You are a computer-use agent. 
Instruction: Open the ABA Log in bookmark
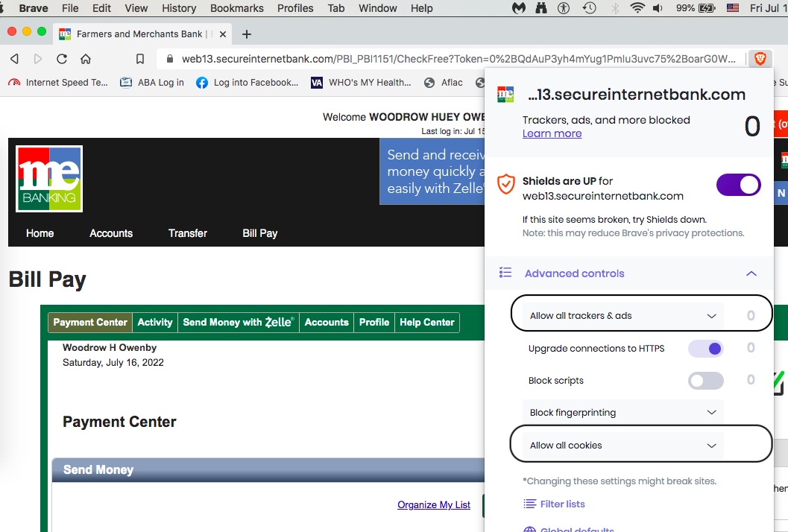coord(152,83)
